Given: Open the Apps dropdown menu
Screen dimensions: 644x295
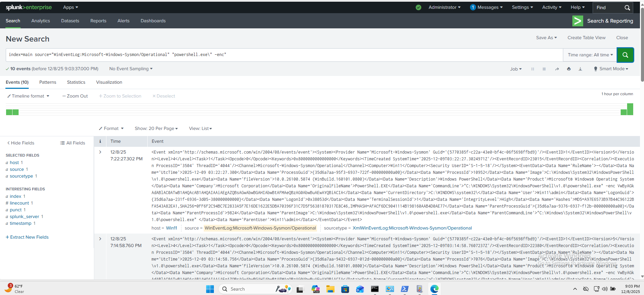Looking at the screenshot, I should click(x=71, y=7).
